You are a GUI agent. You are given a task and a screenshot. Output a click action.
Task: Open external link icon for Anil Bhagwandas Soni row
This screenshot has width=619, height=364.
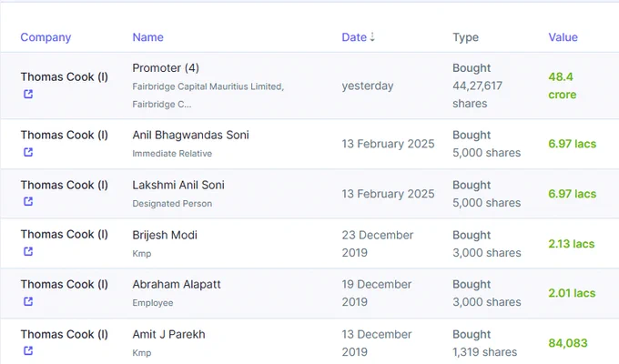point(28,152)
